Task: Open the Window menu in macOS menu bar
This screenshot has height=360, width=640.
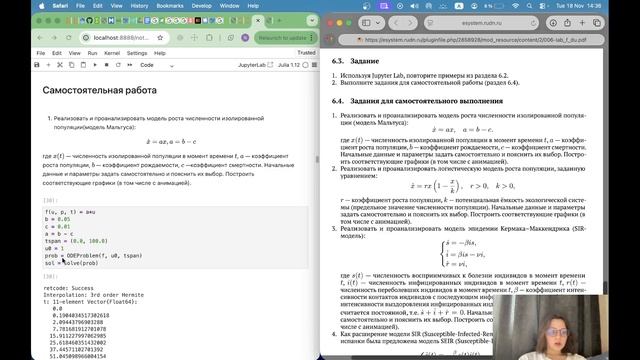Action: pyautogui.click(x=229, y=6)
